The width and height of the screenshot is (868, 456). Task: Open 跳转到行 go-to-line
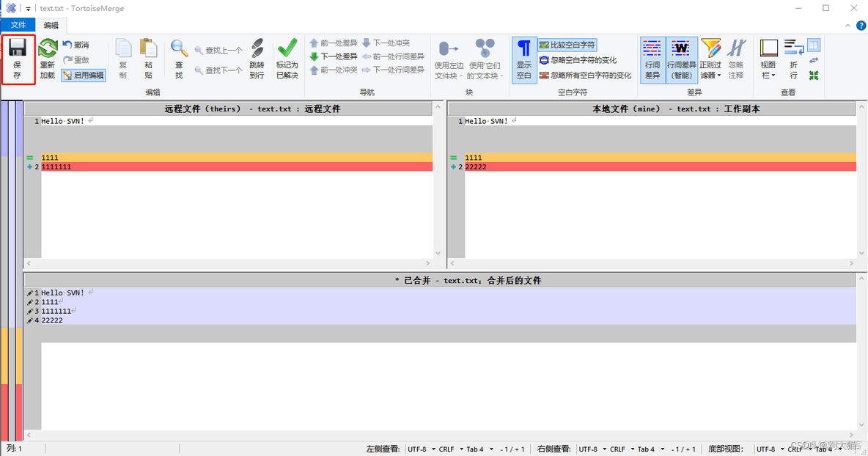(x=257, y=59)
